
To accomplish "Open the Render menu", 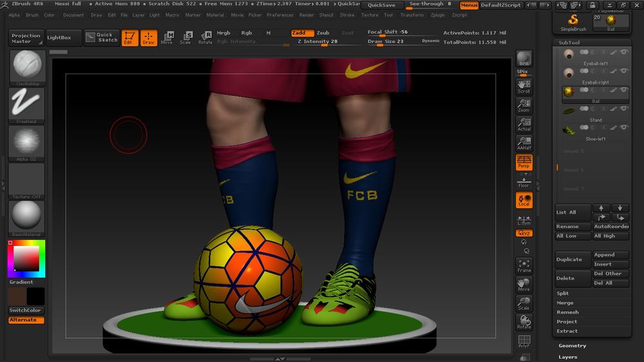I will [306, 15].
